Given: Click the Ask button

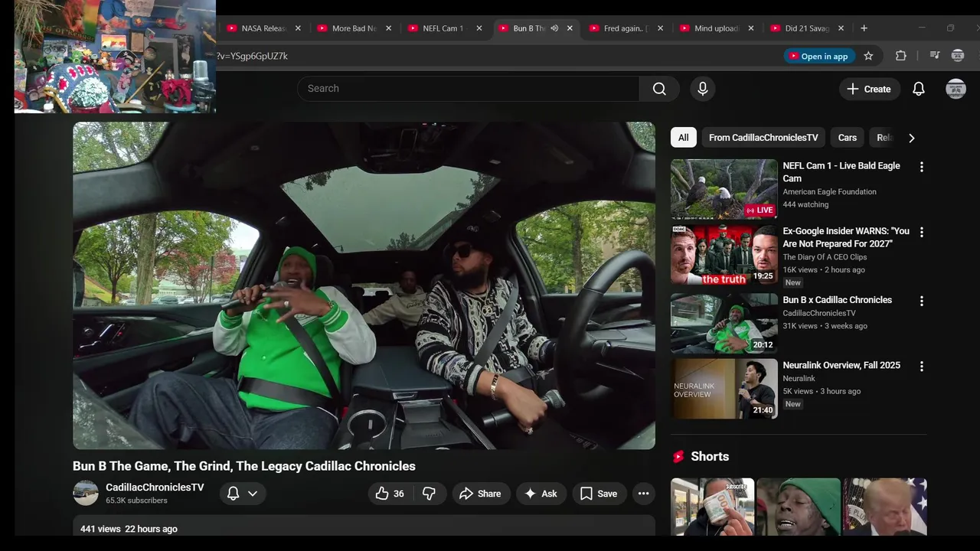Looking at the screenshot, I should tap(541, 494).
